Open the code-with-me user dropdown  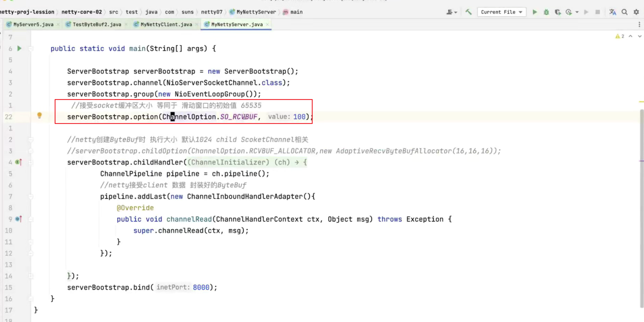(451, 12)
